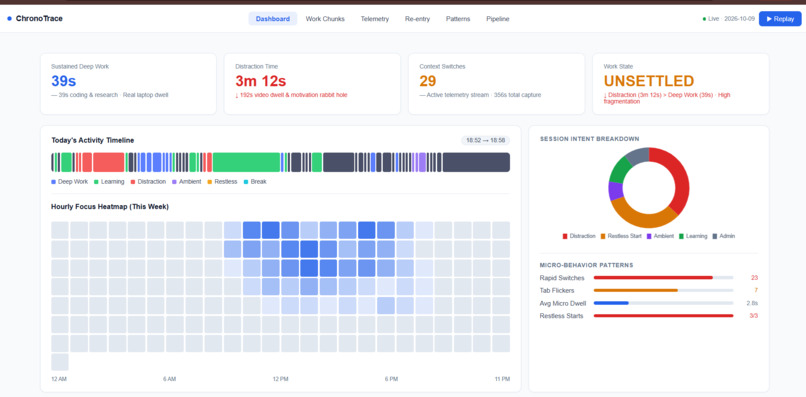Click the 12 PM heatmap axis label

click(281, 379)
